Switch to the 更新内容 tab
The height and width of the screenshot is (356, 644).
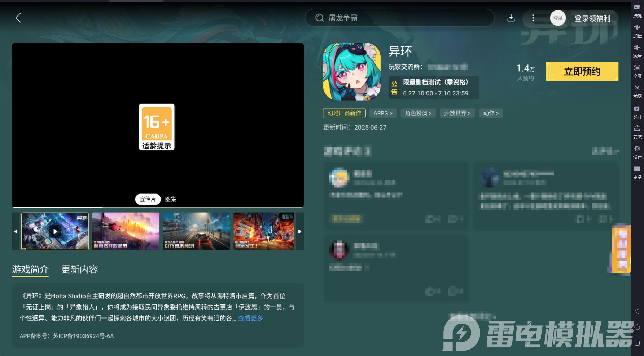coord(79,270)
